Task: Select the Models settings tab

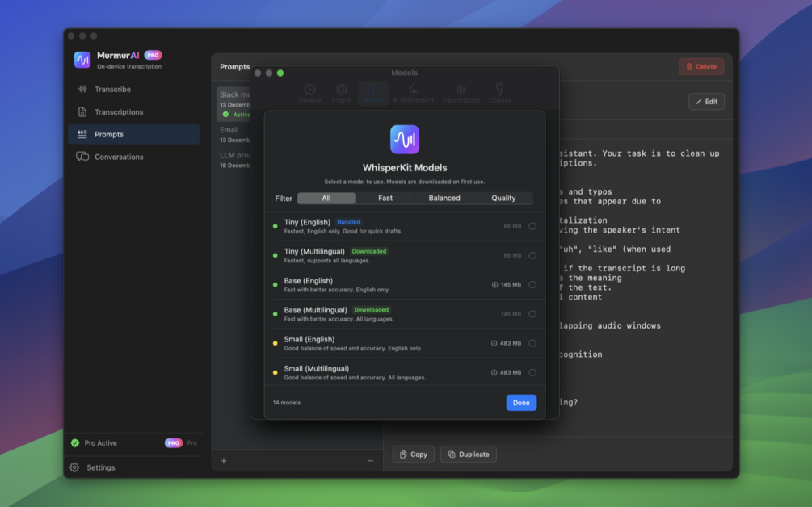Action: pyautogui.click(x=372, y=93)
